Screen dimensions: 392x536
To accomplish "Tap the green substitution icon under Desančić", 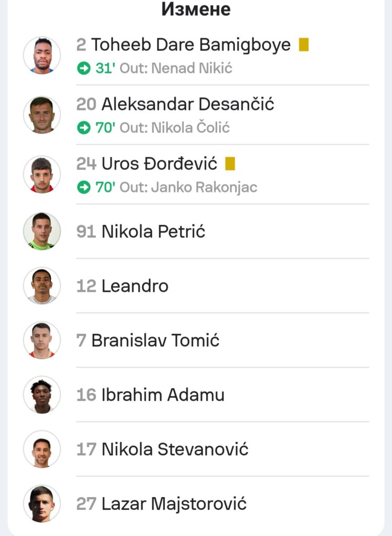I will 84,128.
